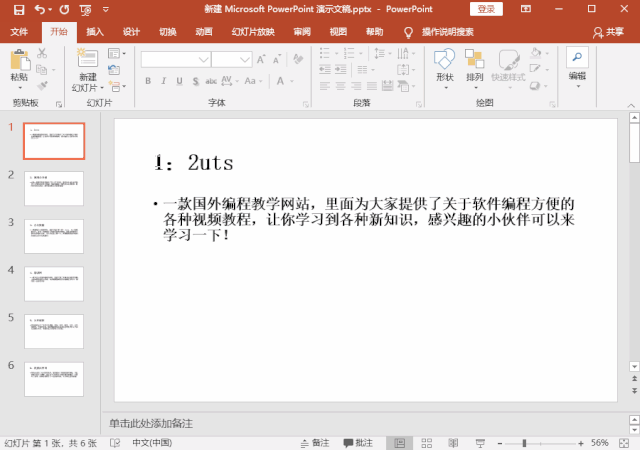Switch to the 插入 tab
Screen dimensions: 640x450
point(95,32)
